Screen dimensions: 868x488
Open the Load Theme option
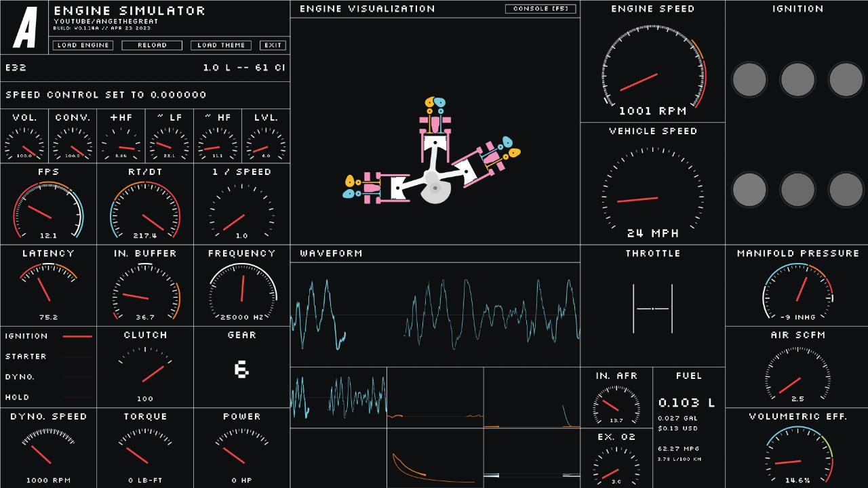click(x=221, y=45)
